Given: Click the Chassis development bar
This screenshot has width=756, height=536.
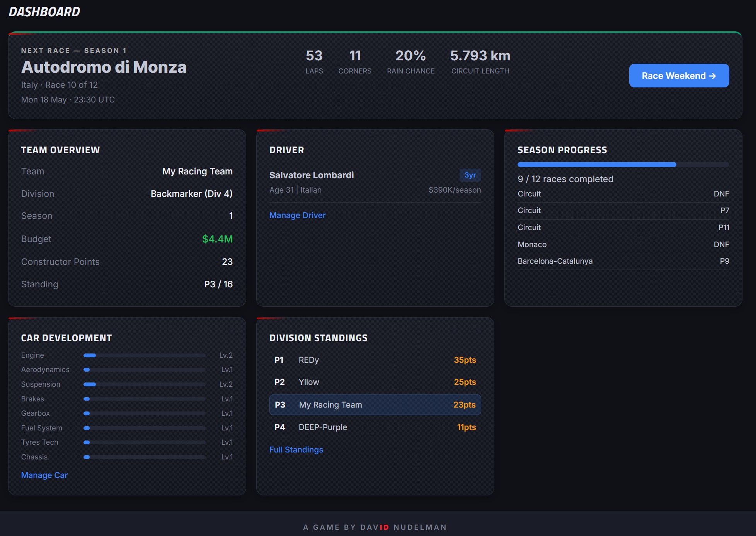Looking at the screenshot, I should (145, 457).
